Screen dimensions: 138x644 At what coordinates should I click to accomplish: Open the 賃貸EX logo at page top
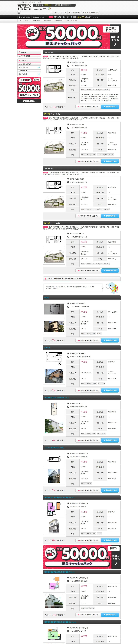[25, 7]
